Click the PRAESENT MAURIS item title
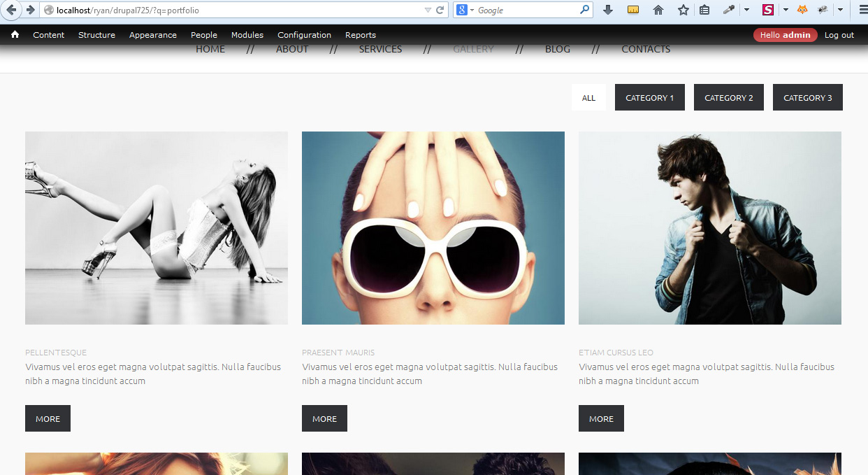 (338, 353)
